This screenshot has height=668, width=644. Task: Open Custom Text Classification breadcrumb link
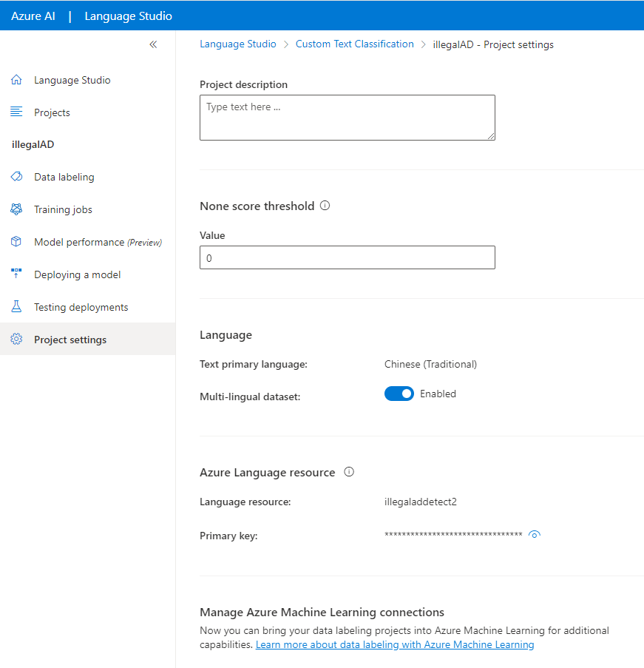(x=354, y=44)
